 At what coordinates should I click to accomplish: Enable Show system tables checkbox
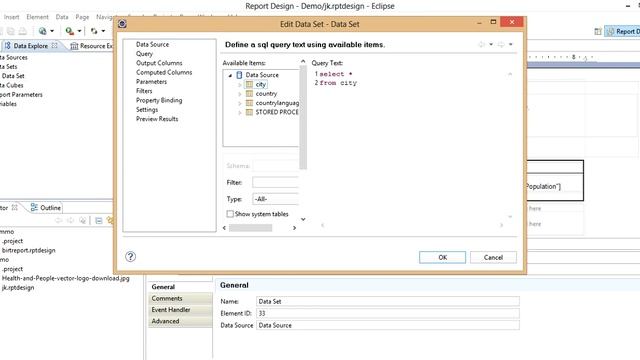pyautogui.click(x=230, y=214)
